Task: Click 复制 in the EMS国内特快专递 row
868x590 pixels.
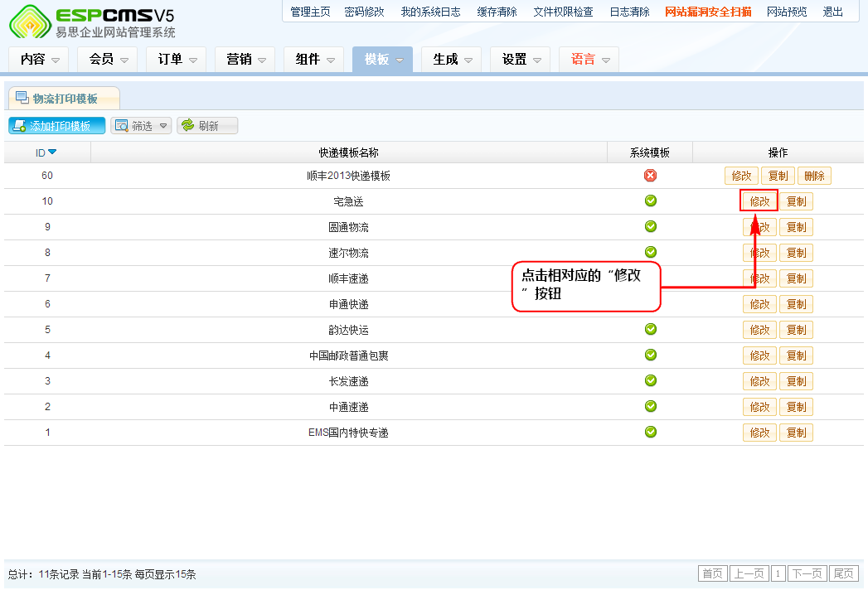Action: (x=796, y=433)
